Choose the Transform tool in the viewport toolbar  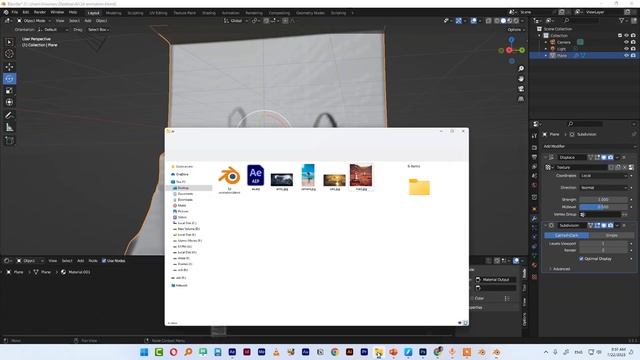tap(9, 102)
